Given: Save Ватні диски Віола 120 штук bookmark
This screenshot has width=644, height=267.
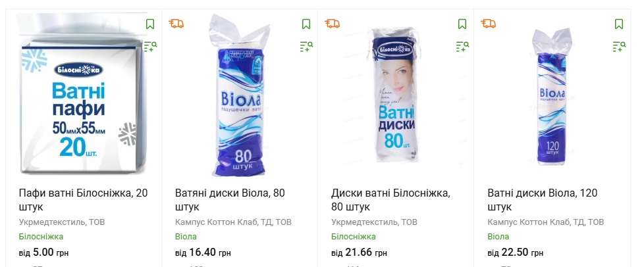Looking at the screenshot, I should point(618,24).
